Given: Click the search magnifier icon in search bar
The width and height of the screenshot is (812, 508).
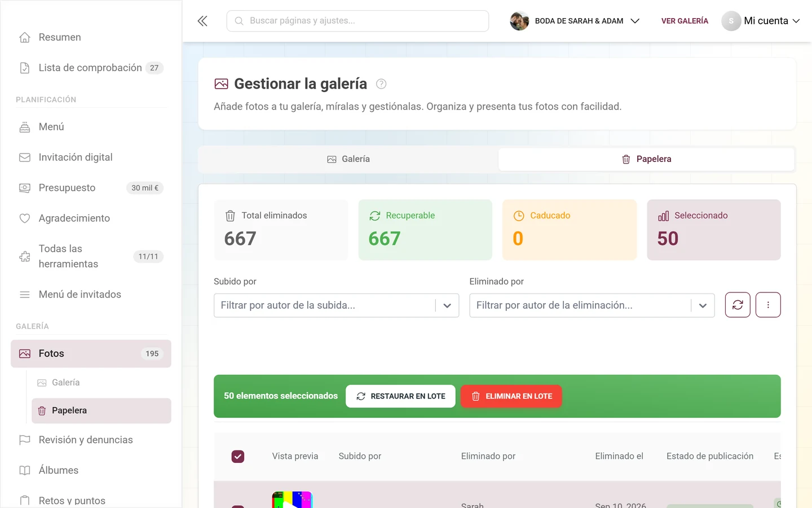Looking at the screenshot, I should pos(239,21).
